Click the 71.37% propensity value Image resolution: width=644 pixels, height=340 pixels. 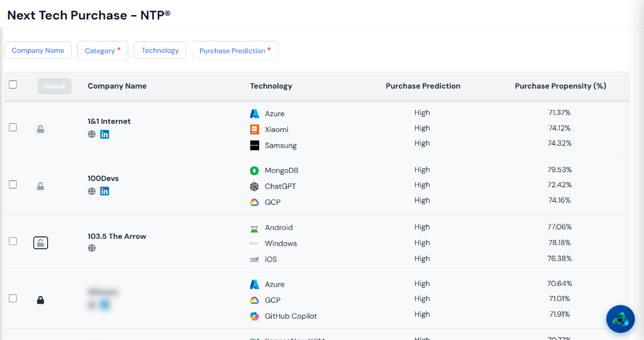[559, 112]
